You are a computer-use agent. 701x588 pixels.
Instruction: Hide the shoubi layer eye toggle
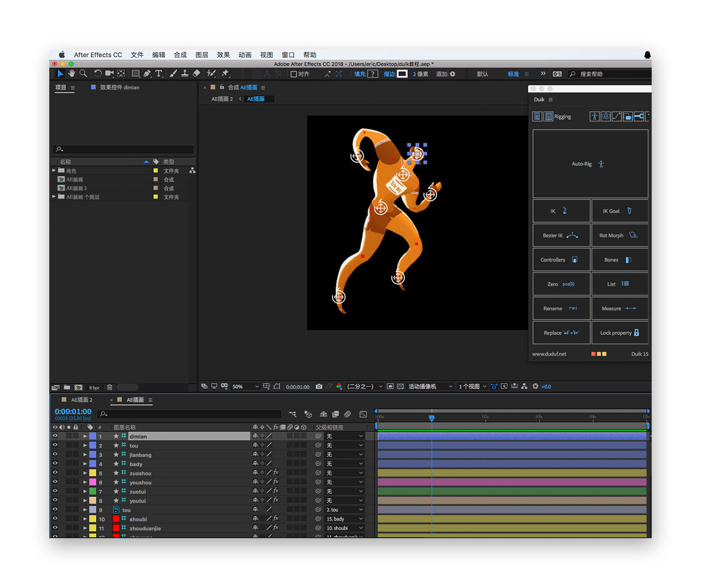[x=55, y=519]
